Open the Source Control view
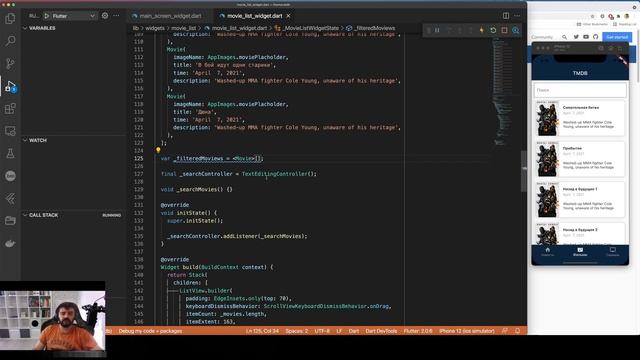The height and width of the screenshot is (360, 640). [x=10, y=63]
